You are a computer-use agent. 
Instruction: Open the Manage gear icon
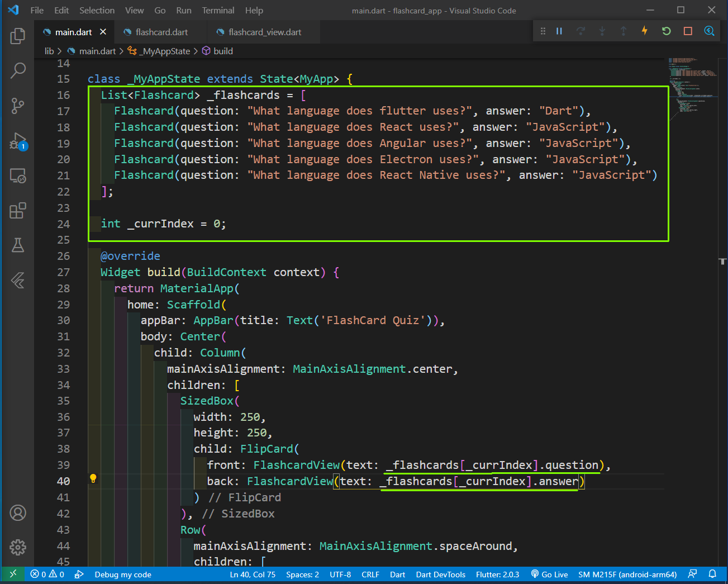tap(18, 547)
